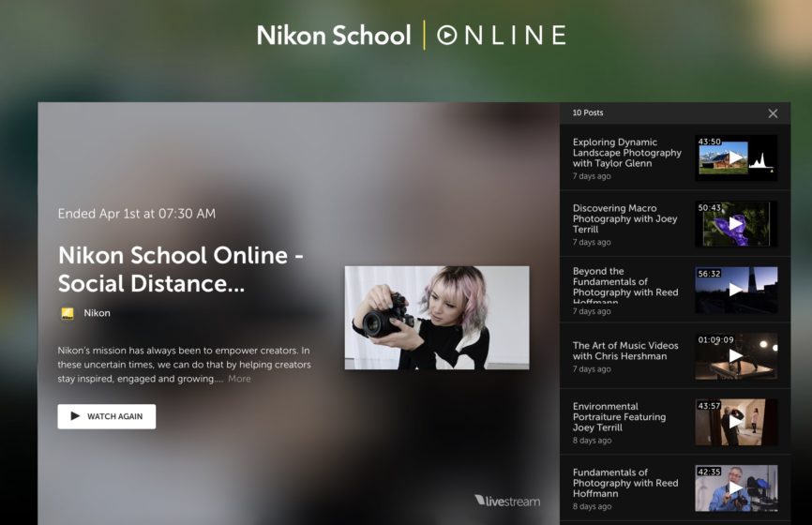Open the woman holding camera event thumbnail
The image size is (812, 525).
(437, 317)
